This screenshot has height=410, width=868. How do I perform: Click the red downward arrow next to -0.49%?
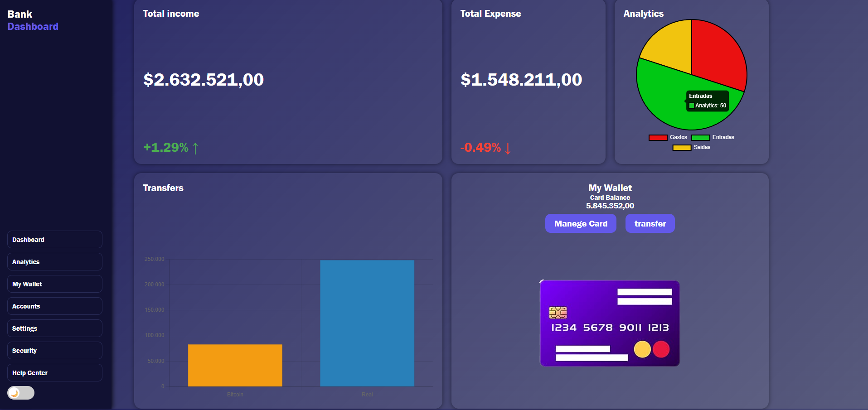507,148
